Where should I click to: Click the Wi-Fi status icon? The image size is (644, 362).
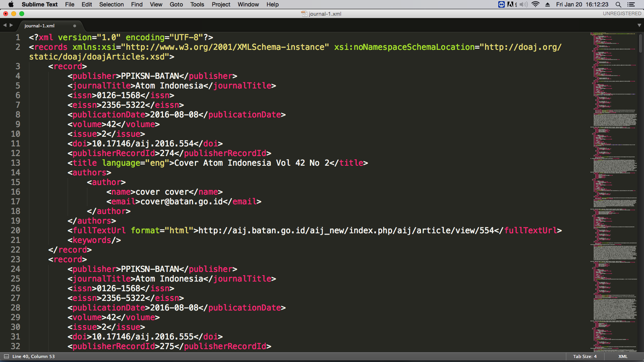[535, 4]
